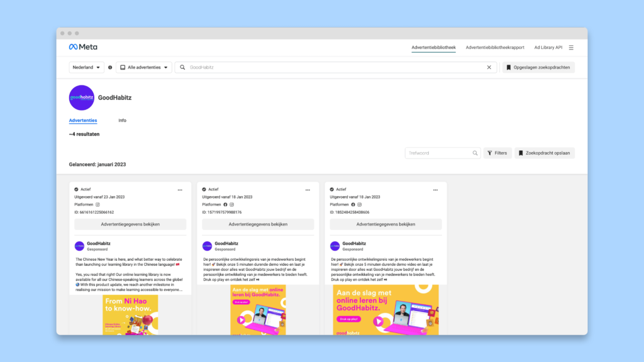Expand the Alle advertenties dropdown
Viewport: 644px width, 362px height.
tap(144, 67)
